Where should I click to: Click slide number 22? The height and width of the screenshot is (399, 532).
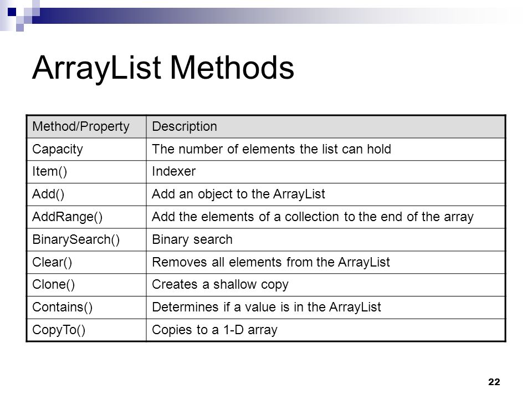tap(494, 382)
